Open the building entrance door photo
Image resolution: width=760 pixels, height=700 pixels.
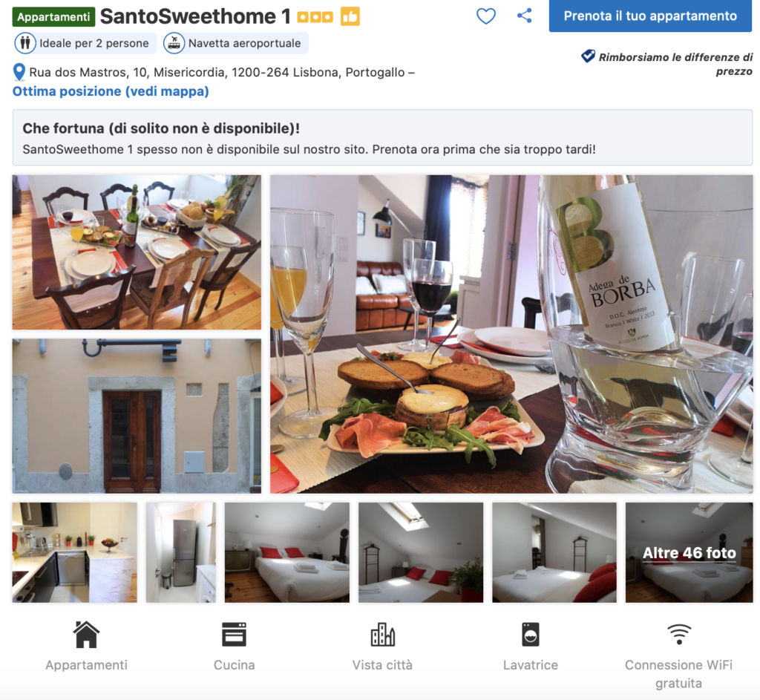(x=137, y=416)
